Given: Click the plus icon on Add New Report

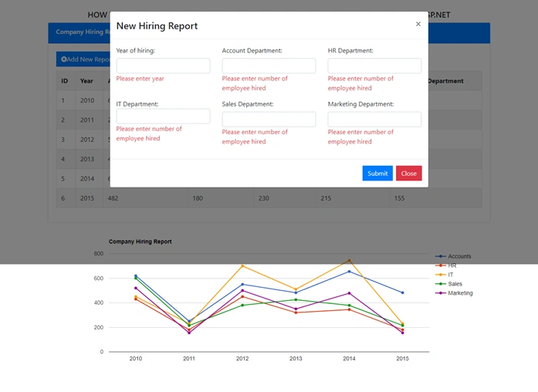Looking at the screenshot, I should [x=63, y=59].
